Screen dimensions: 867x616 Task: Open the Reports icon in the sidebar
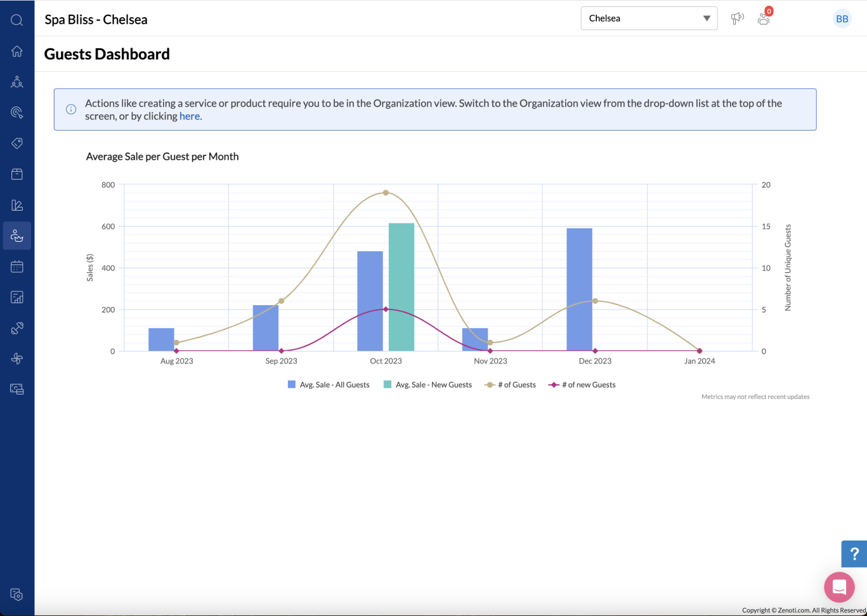(16, 204)
